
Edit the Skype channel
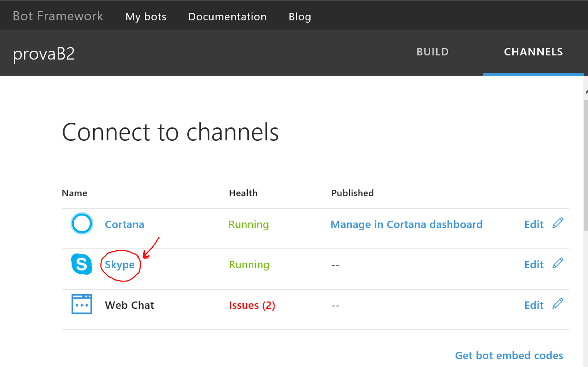[x=534, y=265]
